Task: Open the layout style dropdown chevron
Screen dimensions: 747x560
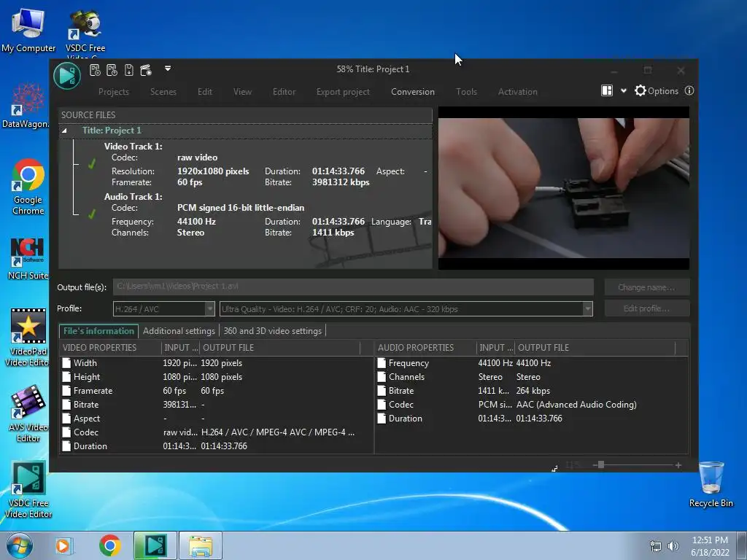Action: point(623,91)
